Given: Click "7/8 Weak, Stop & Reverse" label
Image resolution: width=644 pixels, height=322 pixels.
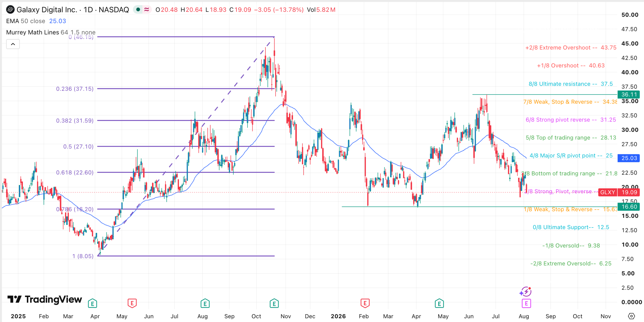Looking at the screenshot, I should (x=570, y=102).
